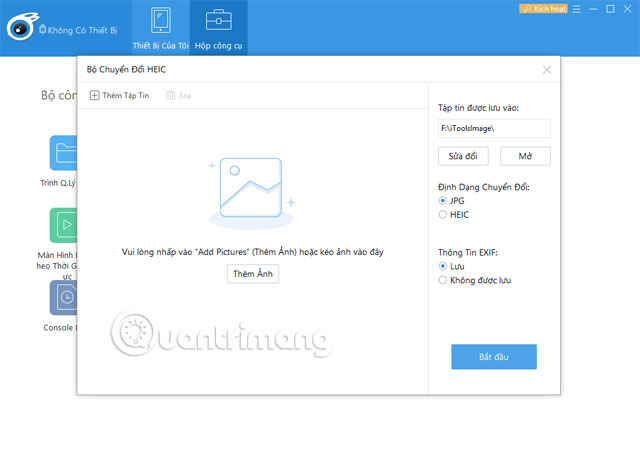Close the iTools main window
The width and height of the screenshot is (640, 450).
[x=627, y=9]
